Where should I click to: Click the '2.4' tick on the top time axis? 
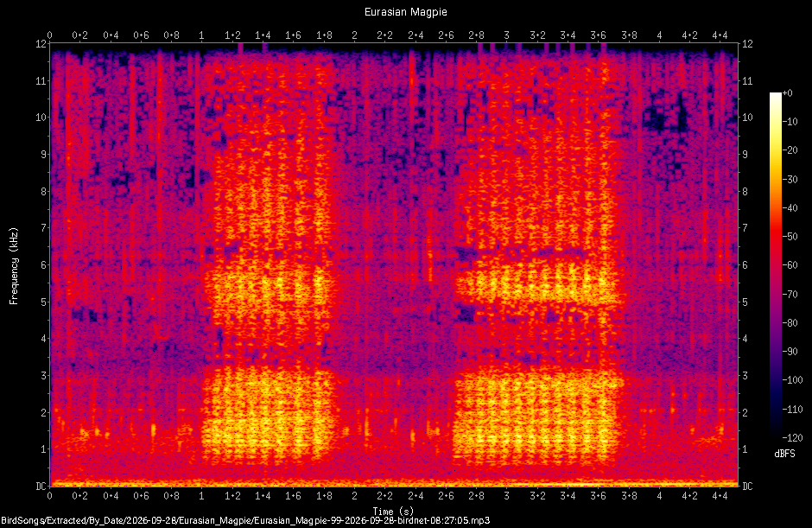[416, 35]
